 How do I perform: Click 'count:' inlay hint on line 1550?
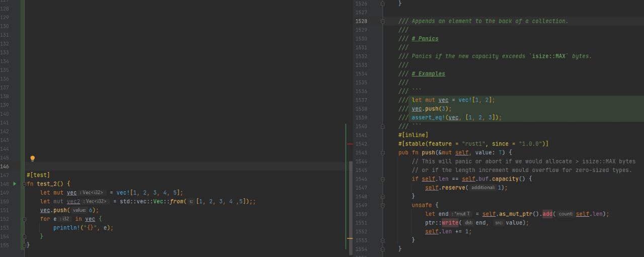click(x=566, y=214)
